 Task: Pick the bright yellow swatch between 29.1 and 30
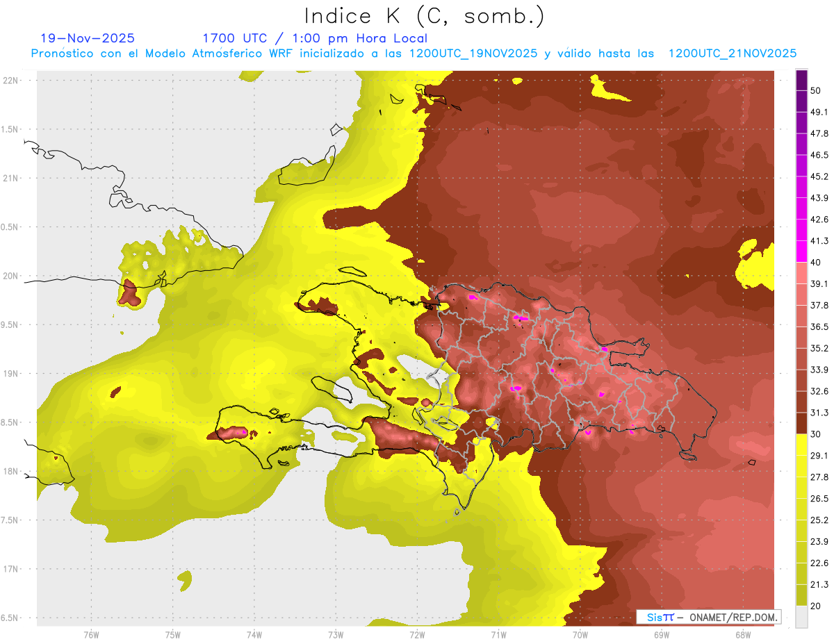[801, 445]
